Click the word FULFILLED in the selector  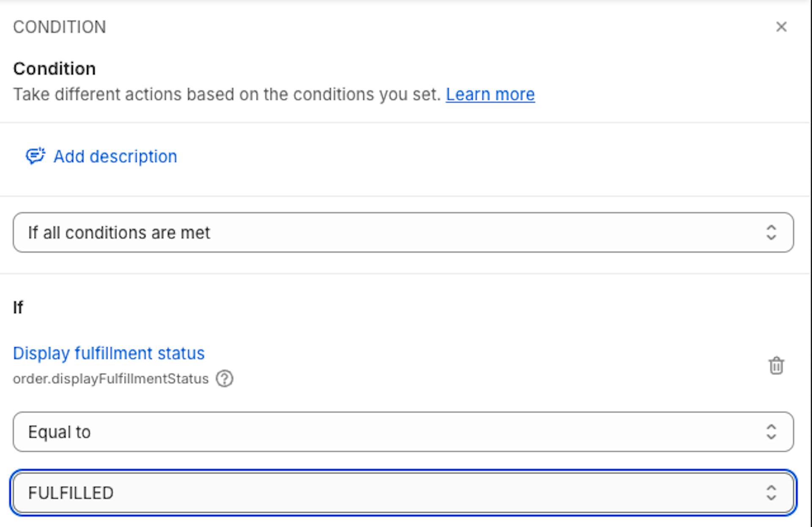pos(71,493)
